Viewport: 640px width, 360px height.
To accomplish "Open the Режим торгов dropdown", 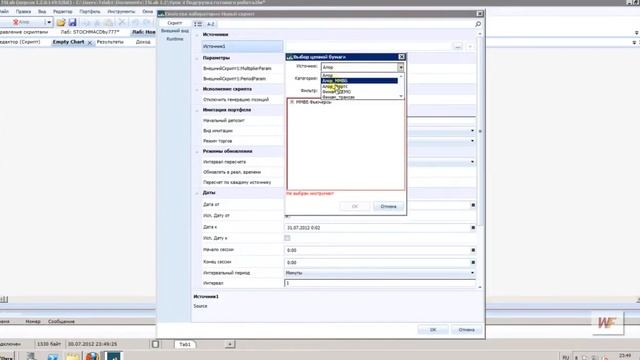I will point(472,141).
